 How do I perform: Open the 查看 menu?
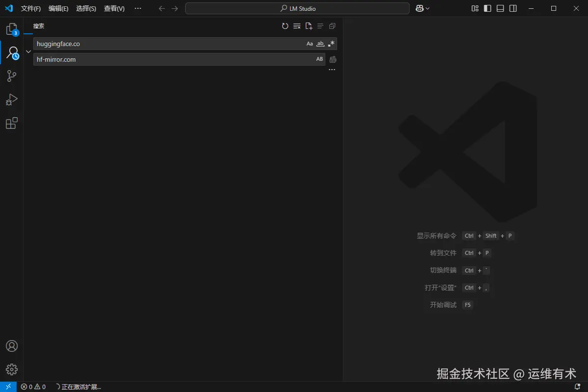pyautogui.click(x=114, y=8)
